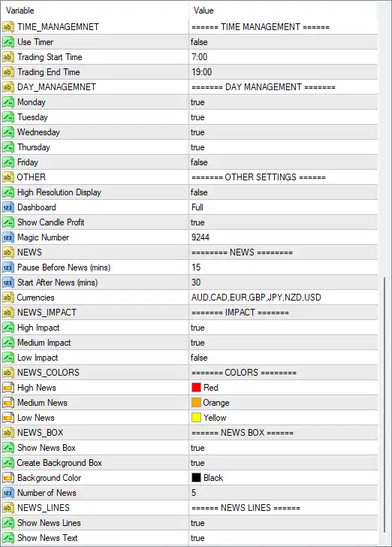This screenshot has height=547, width=392.
Task: Select the TIME MANAGEMENT header value
Action: pyautogui.click(x=261, y=27)
